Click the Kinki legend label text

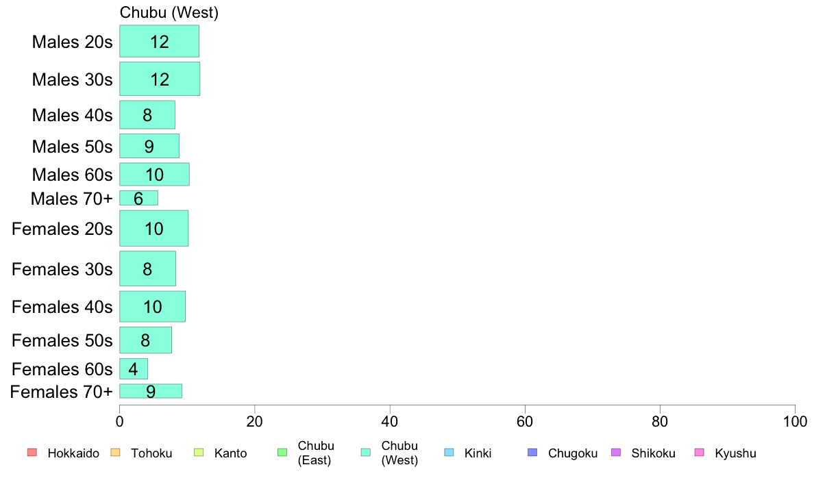point(478,453)
